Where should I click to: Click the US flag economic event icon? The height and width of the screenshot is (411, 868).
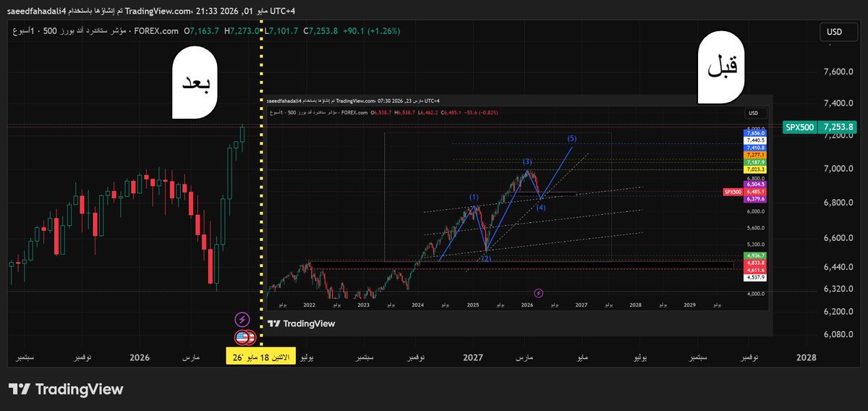(244, 336)
